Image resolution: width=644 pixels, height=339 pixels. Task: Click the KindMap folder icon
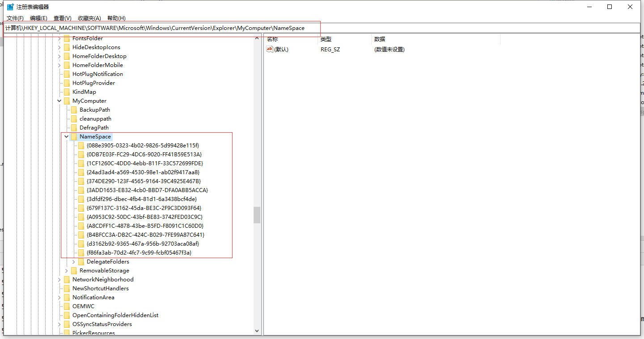67,92
